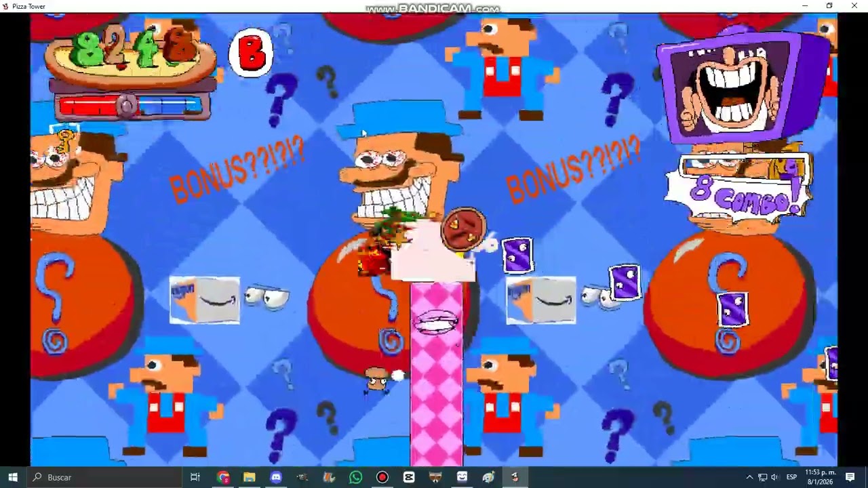The height and width of the screenshot is (488, 868).
Task: Open the volume tray icon
Action: 774,477
